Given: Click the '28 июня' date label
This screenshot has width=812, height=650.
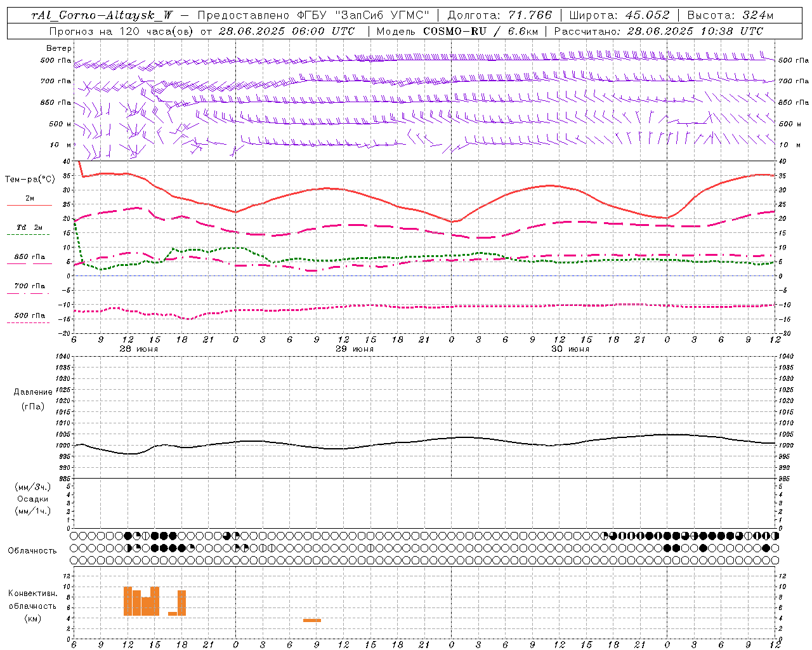Looking at the screenshot, I should click(x=139, y=349).
